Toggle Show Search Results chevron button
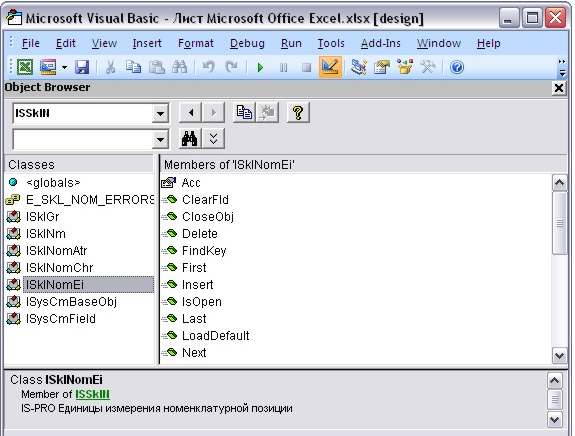This screenshot has height=436, width=575. (213, 139)
